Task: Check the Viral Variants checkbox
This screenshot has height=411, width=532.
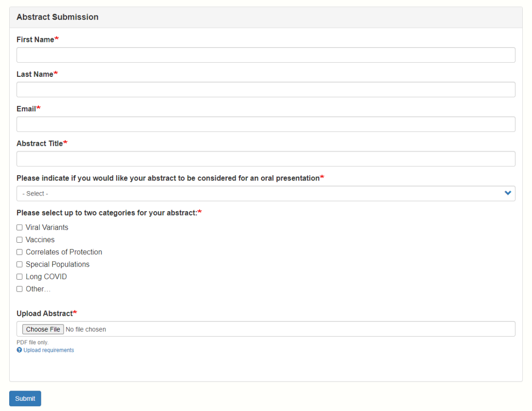Action: (x=19, y=228)
